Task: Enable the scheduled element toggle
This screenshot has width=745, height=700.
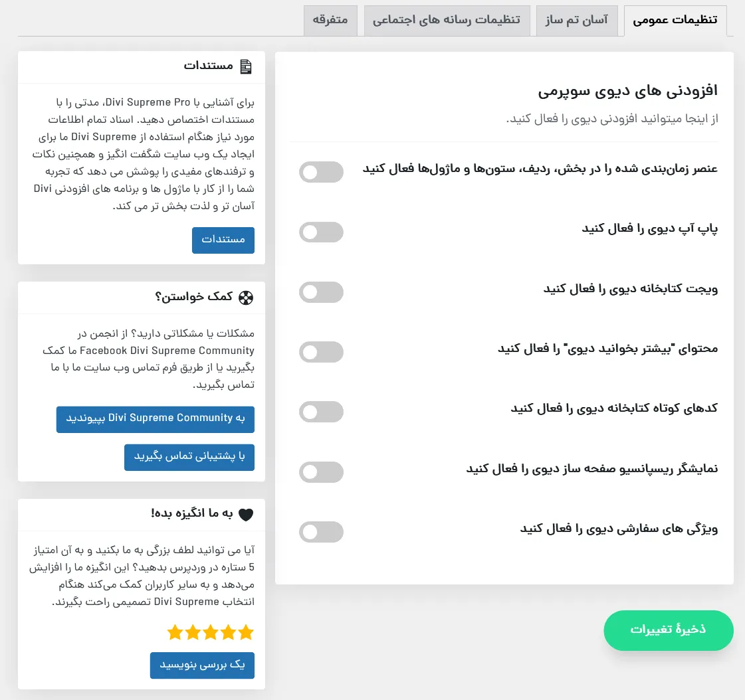Action: pyautogui.click(x=321, y=172)
